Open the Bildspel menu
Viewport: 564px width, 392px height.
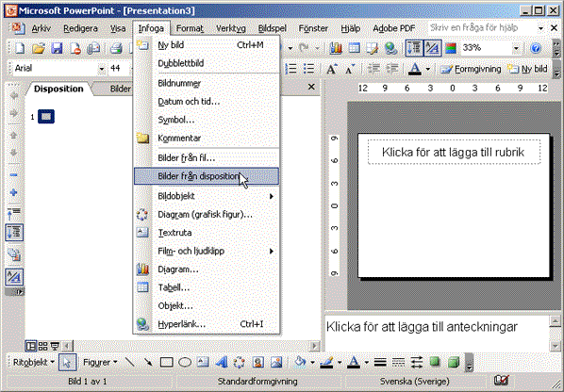[x=273, y=28]
